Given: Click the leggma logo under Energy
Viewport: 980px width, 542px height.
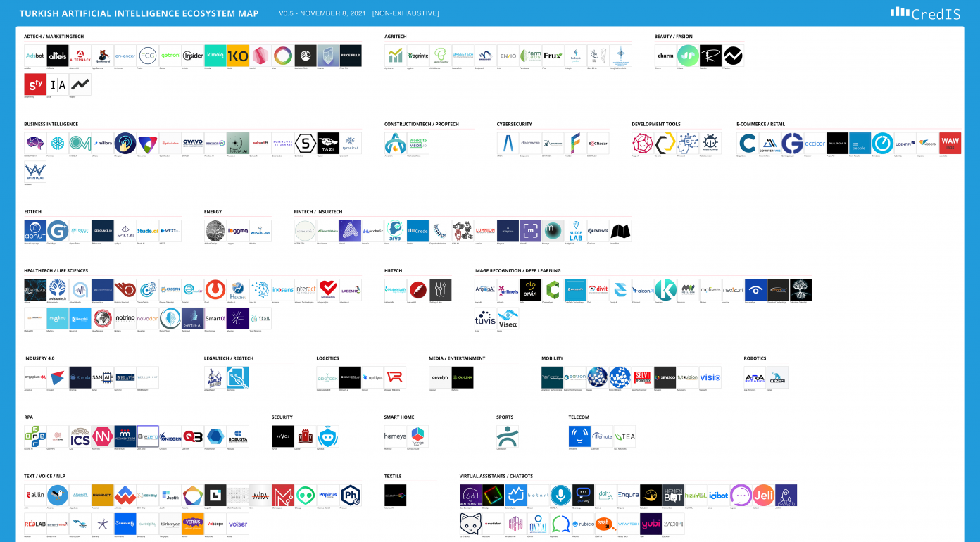Looking at the screenshot, I should point(238,231).
